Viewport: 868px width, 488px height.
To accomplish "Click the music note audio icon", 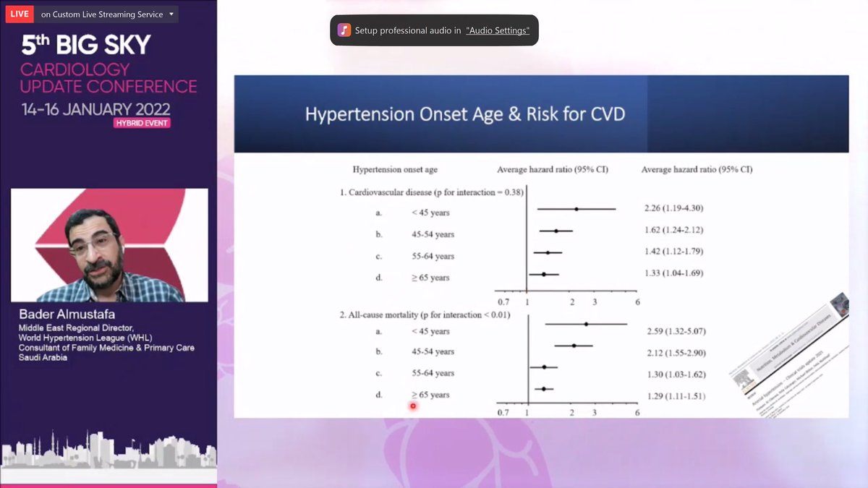I will [344, 30].
